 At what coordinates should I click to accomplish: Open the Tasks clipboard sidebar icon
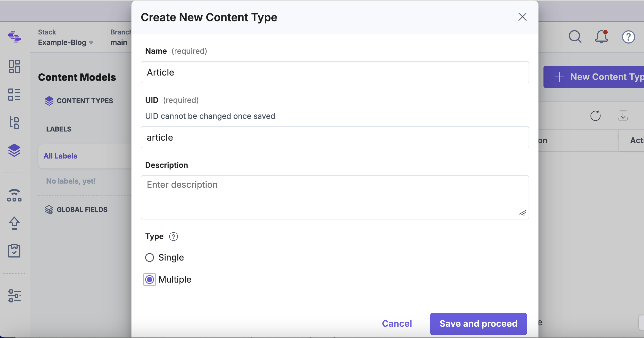tap(14, 251)
